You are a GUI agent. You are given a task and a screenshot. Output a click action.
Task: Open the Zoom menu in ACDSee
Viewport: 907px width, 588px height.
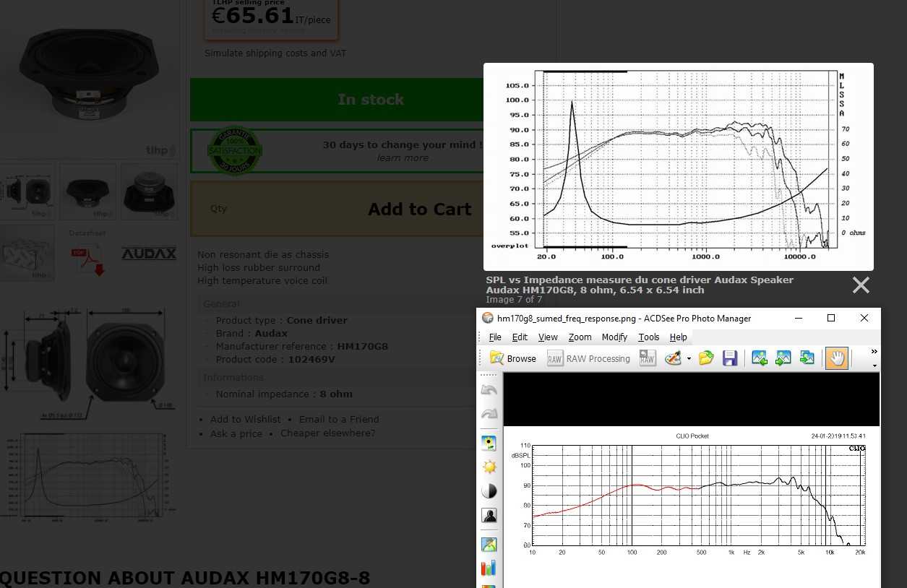click(580, 337)
